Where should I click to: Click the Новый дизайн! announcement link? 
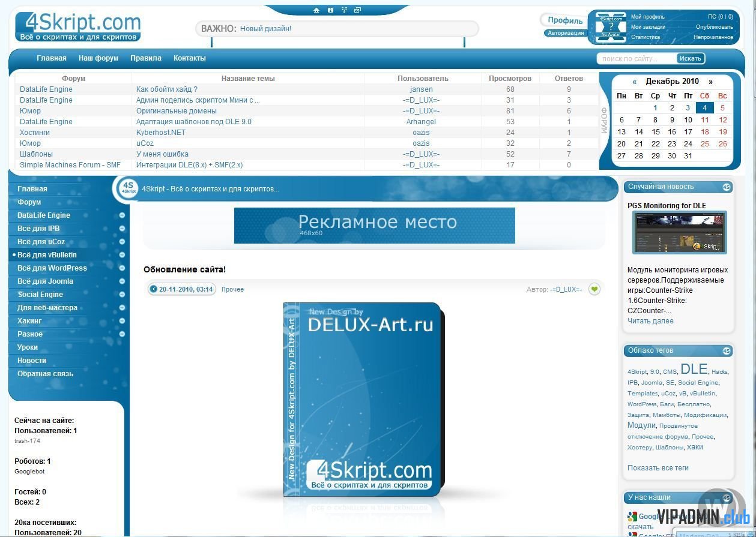[265, 29]
